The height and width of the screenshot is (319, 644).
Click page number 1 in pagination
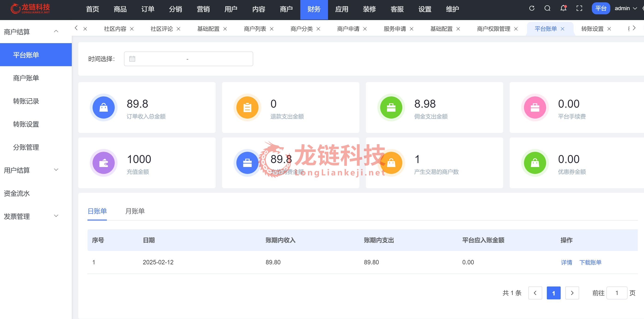(x=554, y=293)
